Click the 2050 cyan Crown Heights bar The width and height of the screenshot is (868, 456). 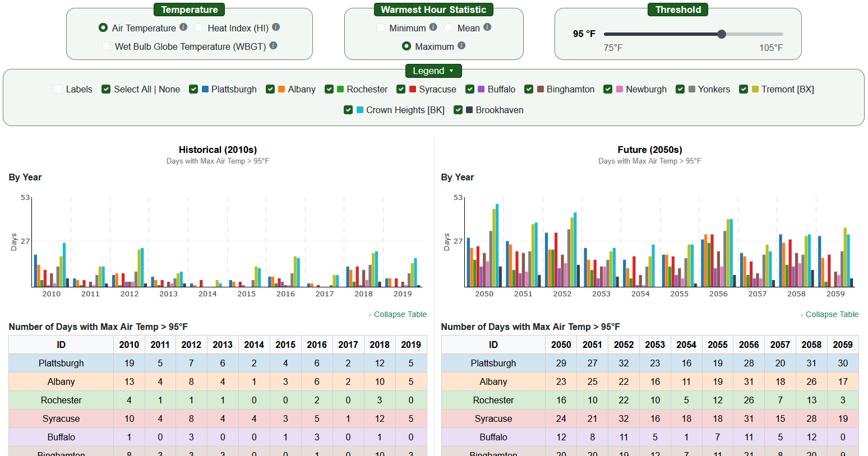[x=497, y=245]
